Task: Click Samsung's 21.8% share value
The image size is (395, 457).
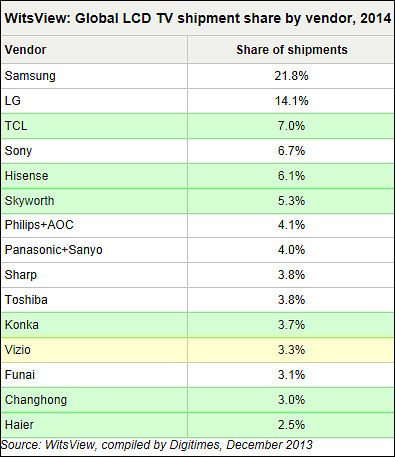Action: 291,76
